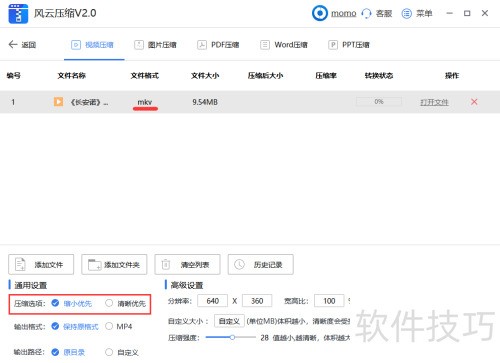Click the orange video file icon in row 1

pyautogui.click(x=58, y=102)
